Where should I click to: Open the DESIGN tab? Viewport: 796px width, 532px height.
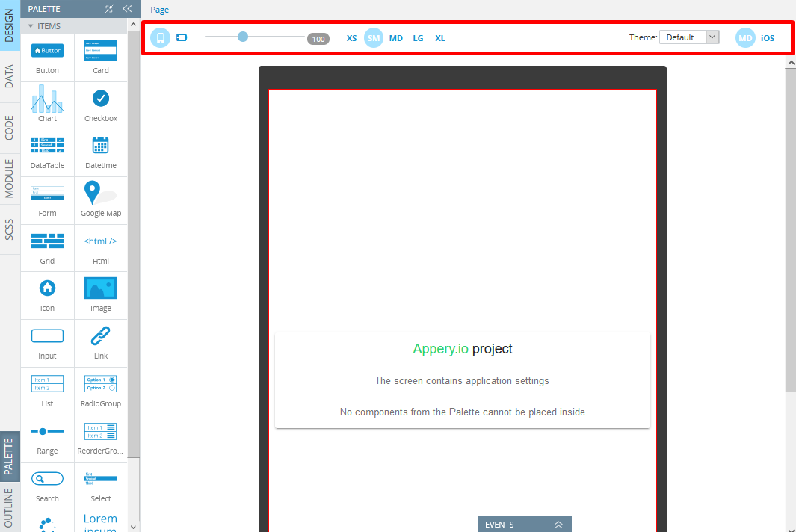click(x=9, y=25)
